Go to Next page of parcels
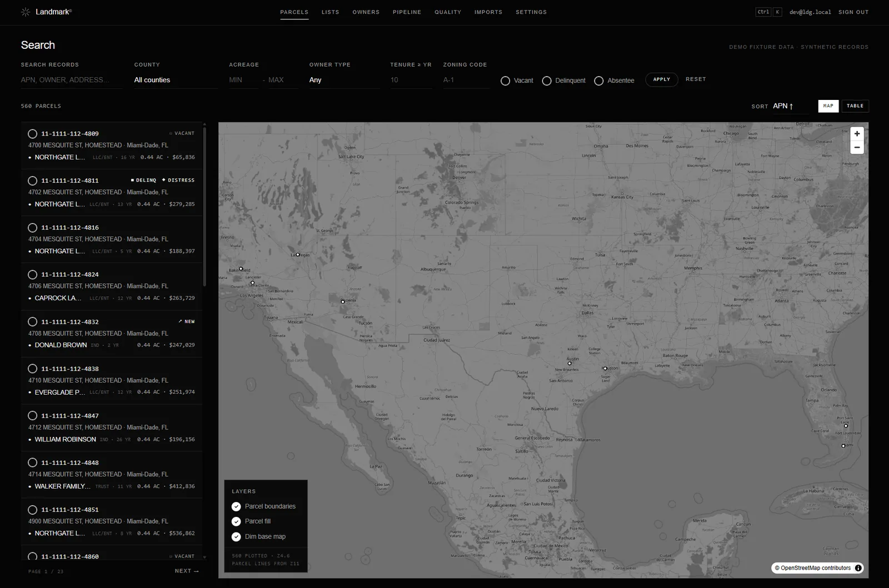 (187, 571)
